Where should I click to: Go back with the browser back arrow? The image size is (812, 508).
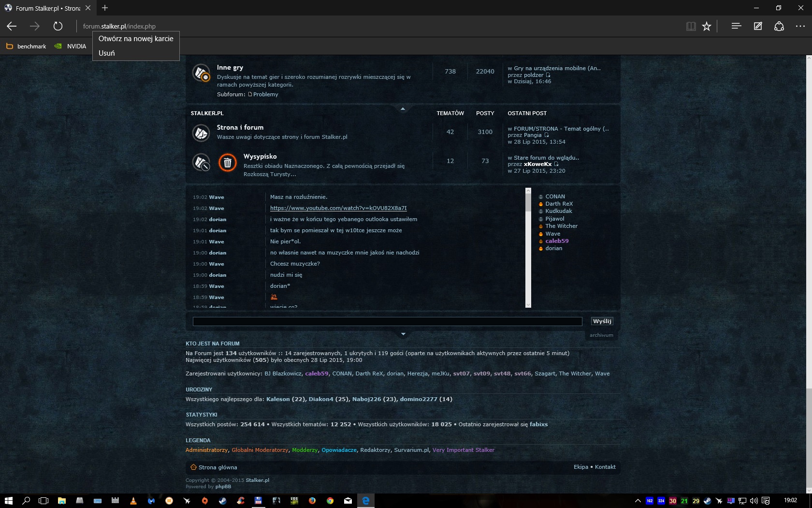[x=12, y=26]
